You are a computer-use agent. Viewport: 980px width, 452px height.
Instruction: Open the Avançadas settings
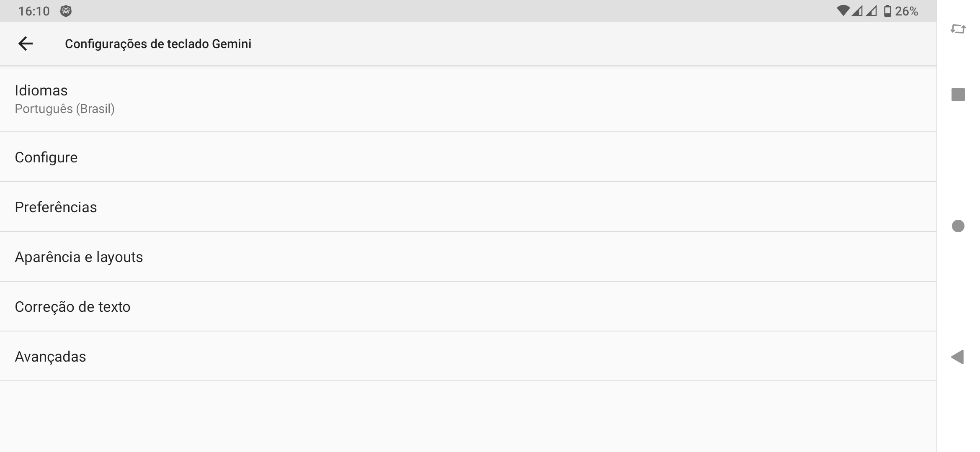point(50,357)
